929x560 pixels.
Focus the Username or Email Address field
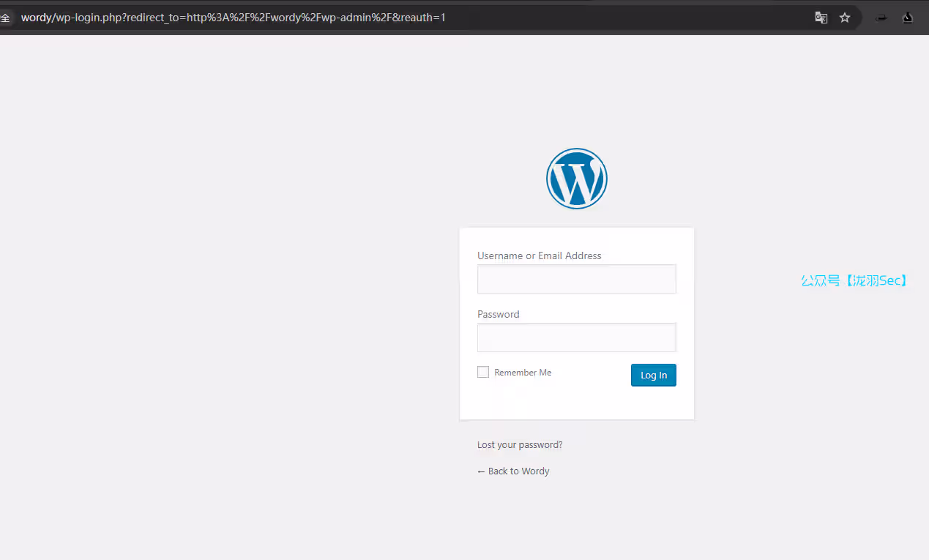[576, 279]
